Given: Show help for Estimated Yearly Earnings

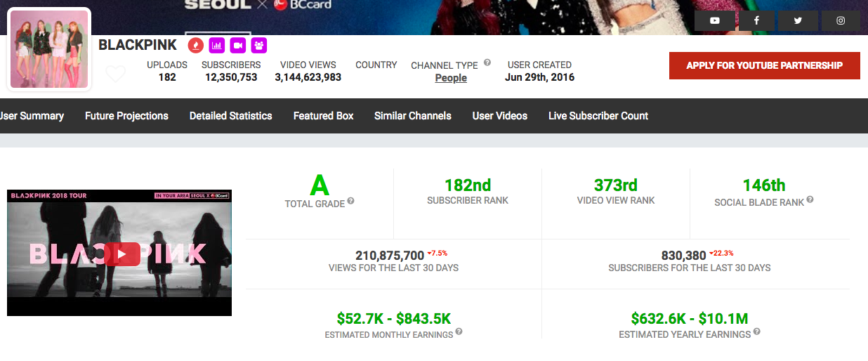Looking at the screenshot, I should pos(756,332).
